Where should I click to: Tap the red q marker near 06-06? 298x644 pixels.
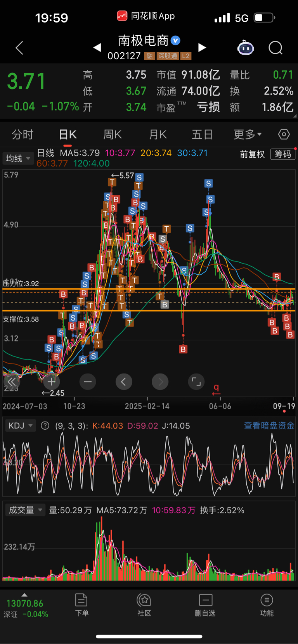(216, 389)
